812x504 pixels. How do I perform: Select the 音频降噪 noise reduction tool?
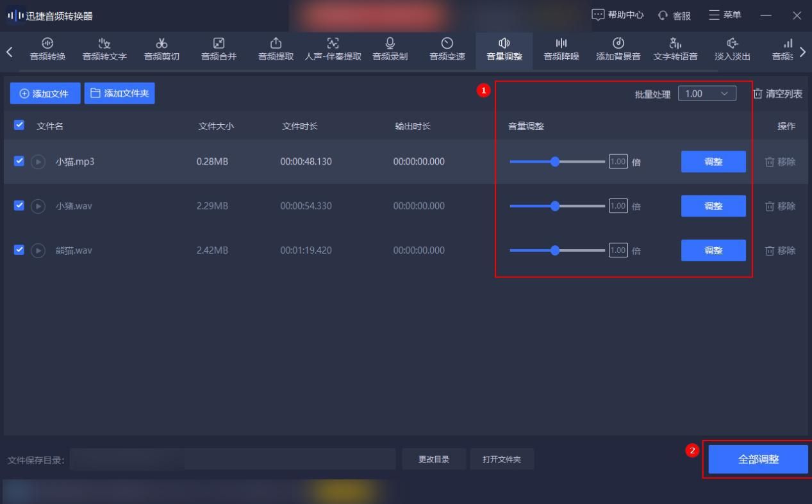(x=560, y=51)
